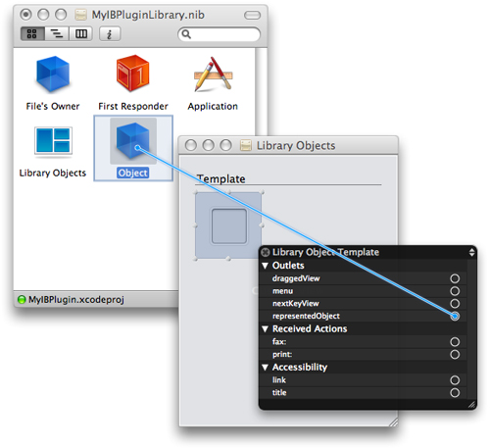Click the nextKeyView outlet connection circle

[455, 304]
